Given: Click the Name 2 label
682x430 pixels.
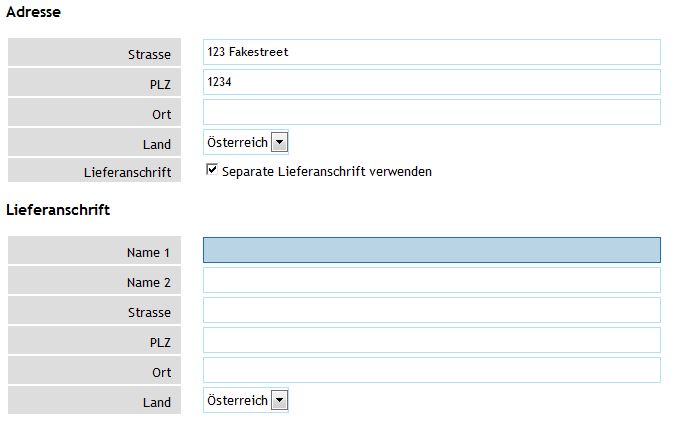Looking at the screenshot, I should click(148, 283).
